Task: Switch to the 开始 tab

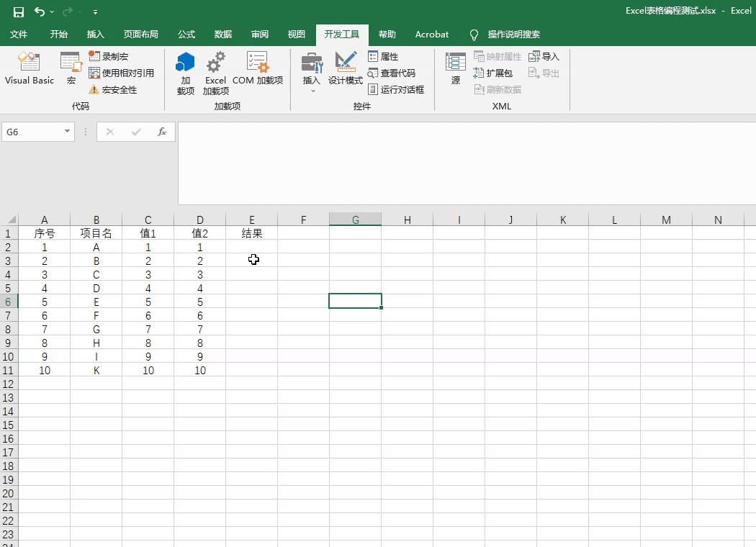Action: pos(59,35)
